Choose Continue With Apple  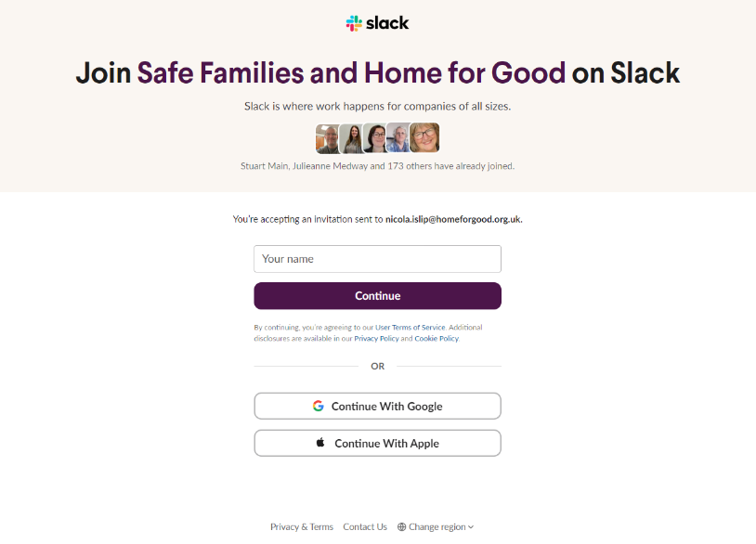[x=377, y=443]
